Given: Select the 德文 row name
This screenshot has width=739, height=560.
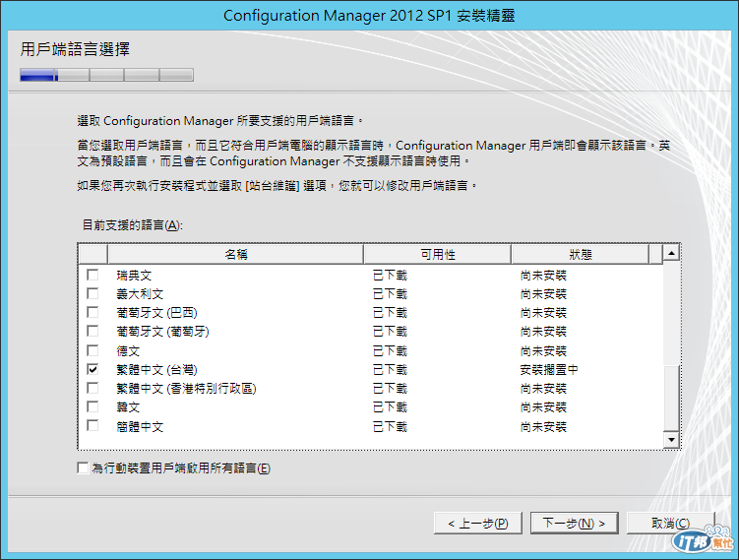Looking at the screenshot, I should (x=128, y=351).
